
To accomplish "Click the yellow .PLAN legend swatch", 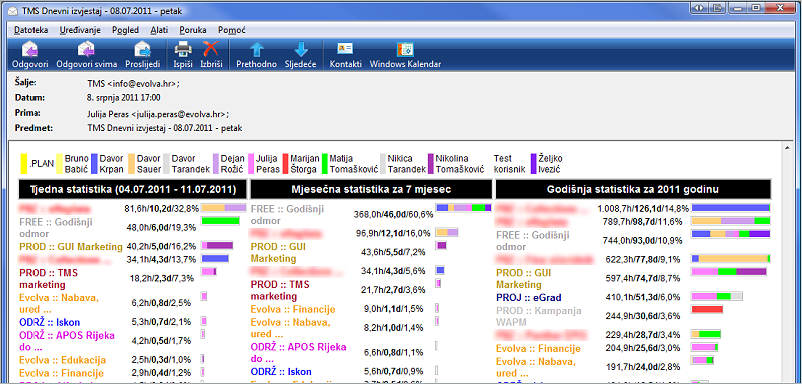I will click(x=24, y=164).
